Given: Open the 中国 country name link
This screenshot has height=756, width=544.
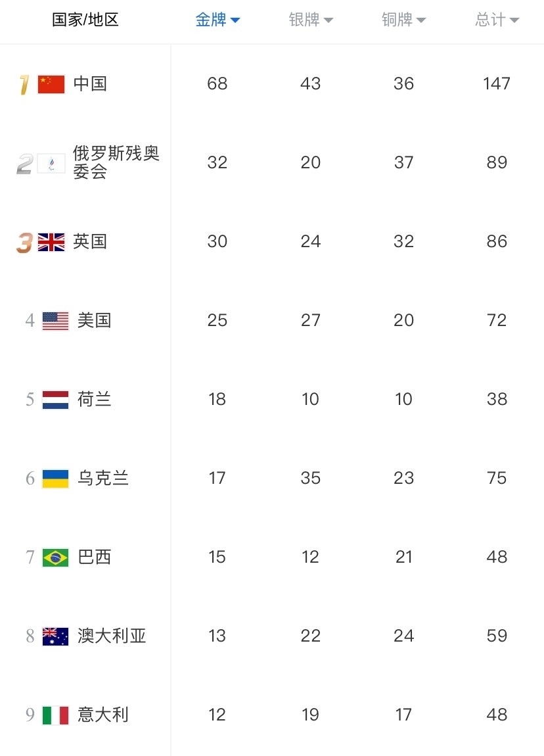Looking at the screenshot, I should click(x=90, y=83).
